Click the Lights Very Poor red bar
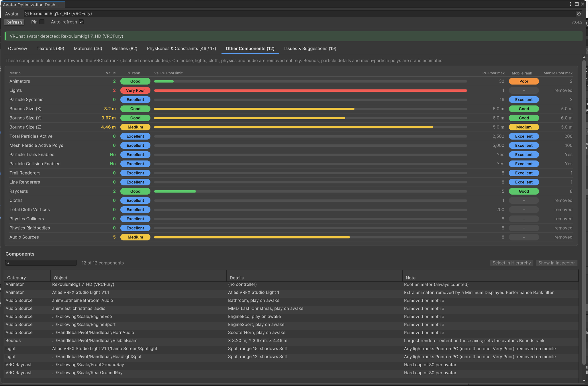The image size is (588, 386). pos(310,91)
